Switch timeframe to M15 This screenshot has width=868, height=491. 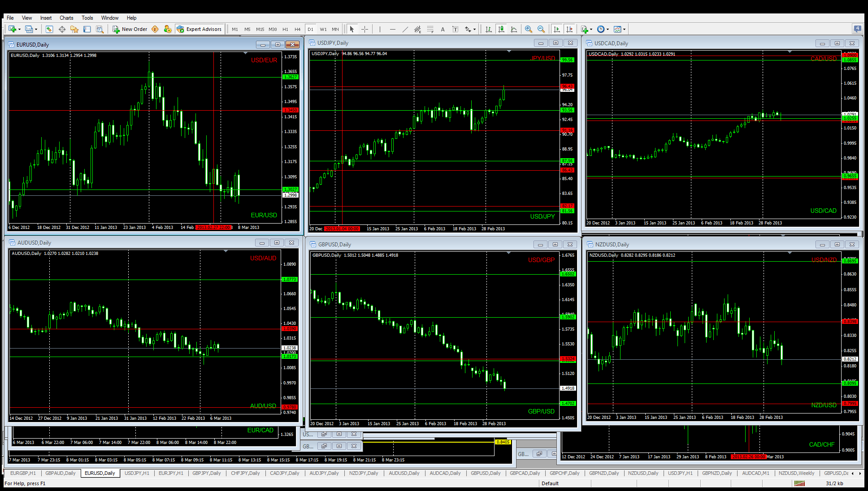260,29
